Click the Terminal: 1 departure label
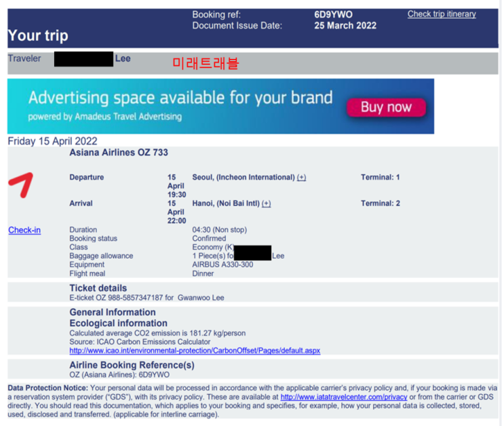 (x=381, y=178)
